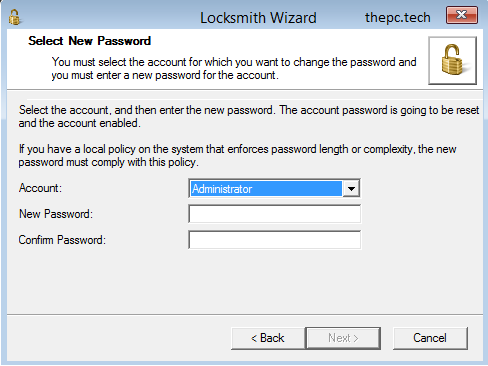Click the Select New Password heading
The height and width of the screenshot is (366, 488).
pos(89,41)
